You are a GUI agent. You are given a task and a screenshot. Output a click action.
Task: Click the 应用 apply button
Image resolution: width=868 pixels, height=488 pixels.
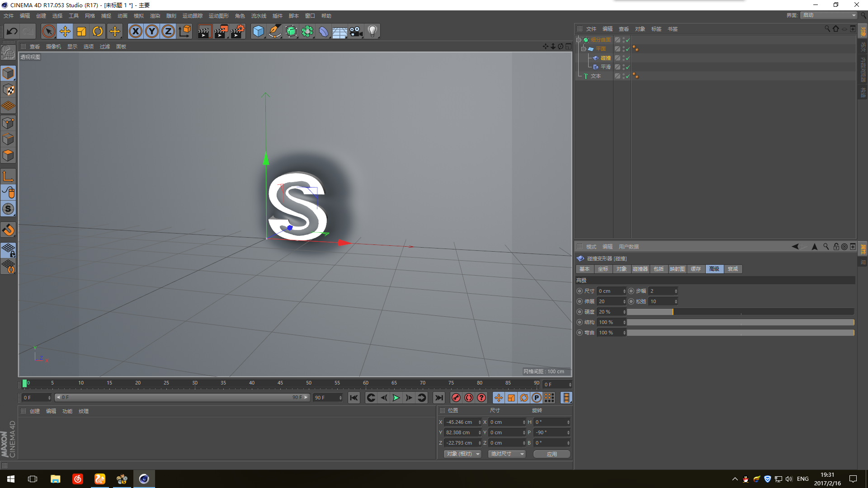[x=552, y=454]
